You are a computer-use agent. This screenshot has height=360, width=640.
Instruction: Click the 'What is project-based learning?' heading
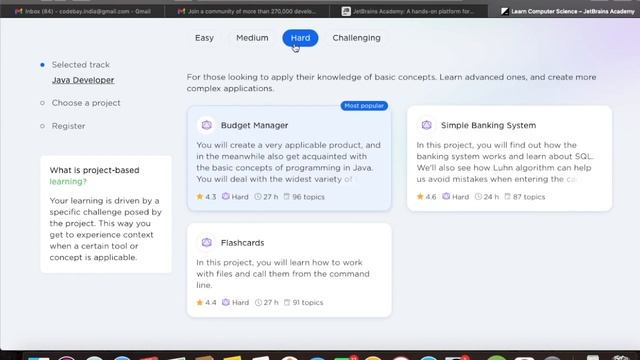pos(94,176)
